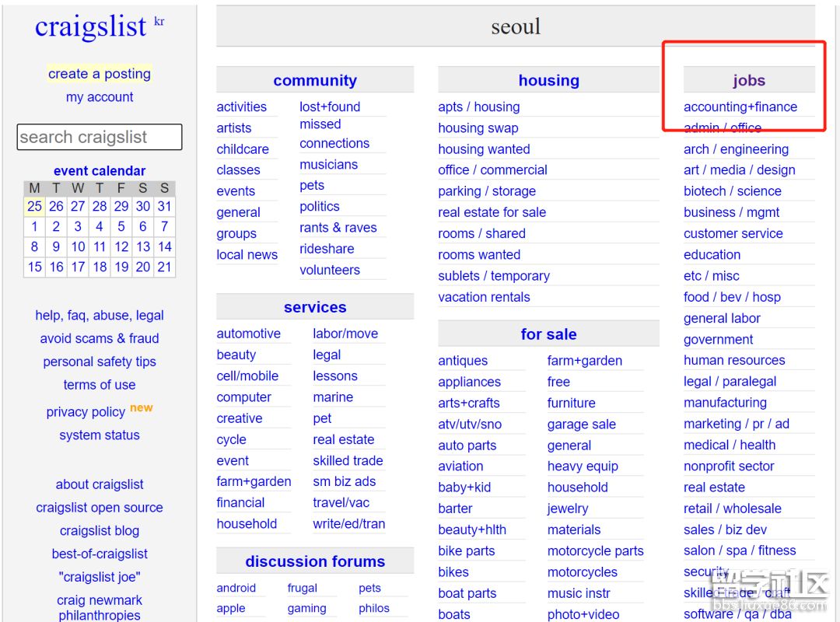Open write/ed/tran services
840x622 pixels.
pos(349,523)
